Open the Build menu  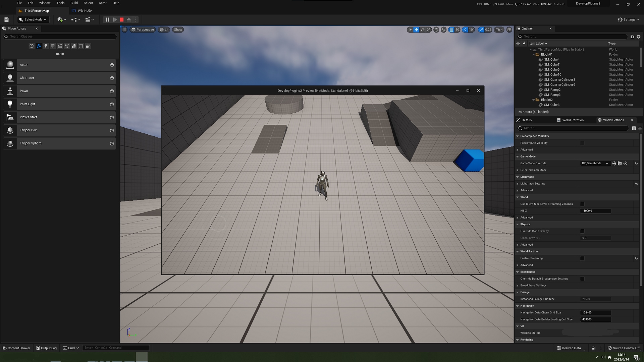pos(74,3)
